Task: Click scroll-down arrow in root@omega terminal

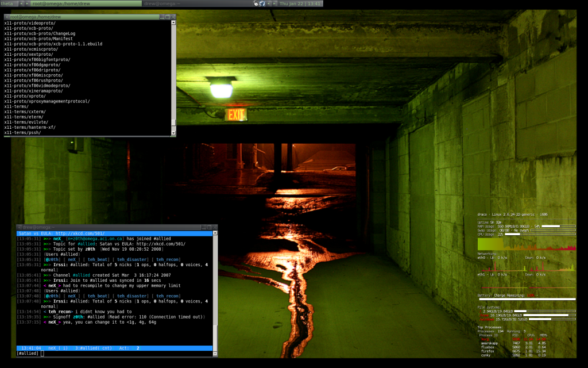Action: [173, 133]
